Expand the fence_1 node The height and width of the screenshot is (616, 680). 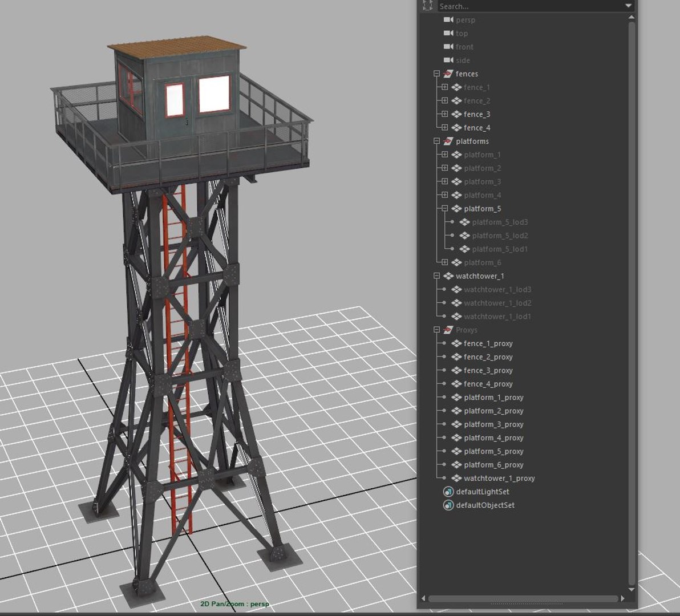pos(444,87)
